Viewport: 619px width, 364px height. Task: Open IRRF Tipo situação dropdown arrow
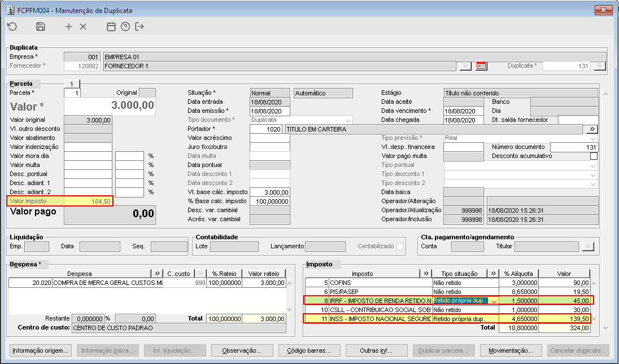[494, 301]
